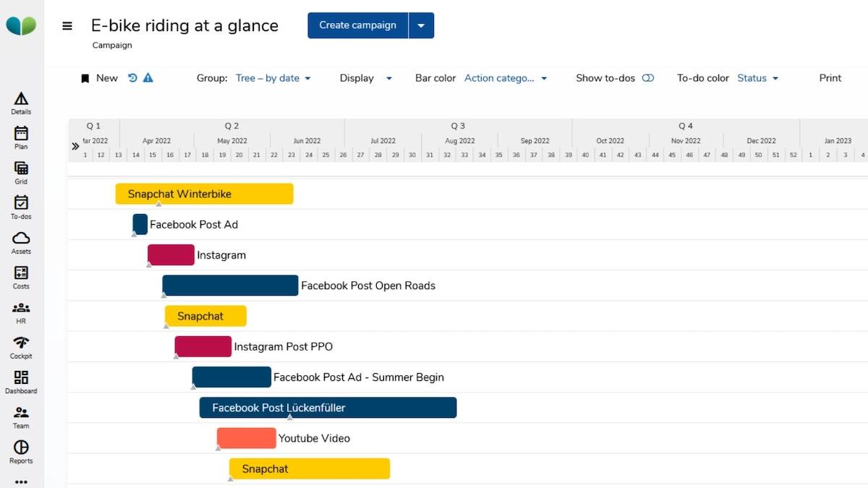The width and height of the screenshot is (868, 488).
Task: Expand the Create campaign dropdown arrow
Action: pyautogui.click(x=421, y=25)
